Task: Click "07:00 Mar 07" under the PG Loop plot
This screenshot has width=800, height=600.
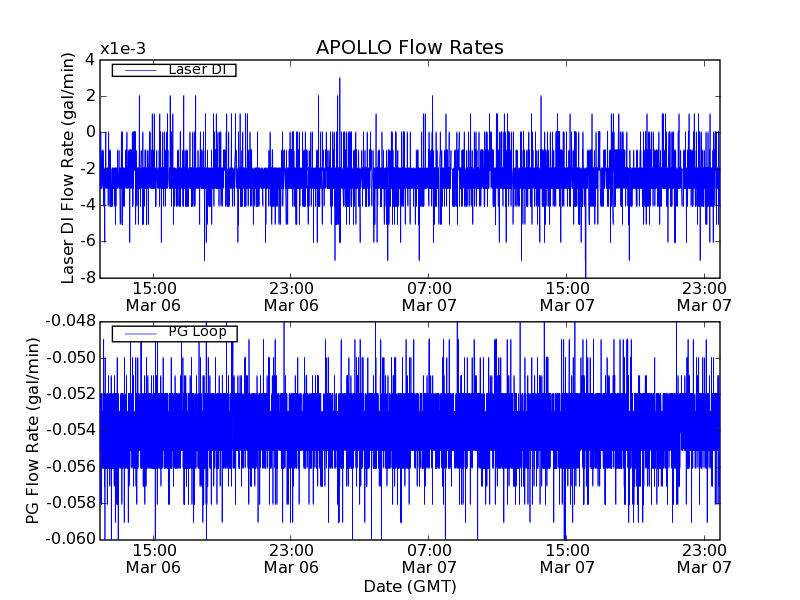Action: [429, 559]
